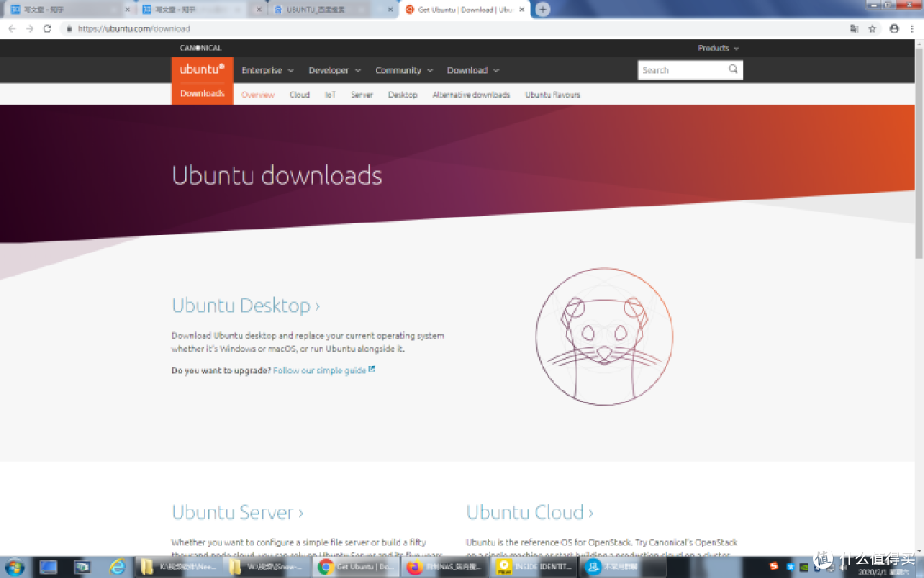
Task: Click the NVIDIA tray icon
Action: coord(803,568)
